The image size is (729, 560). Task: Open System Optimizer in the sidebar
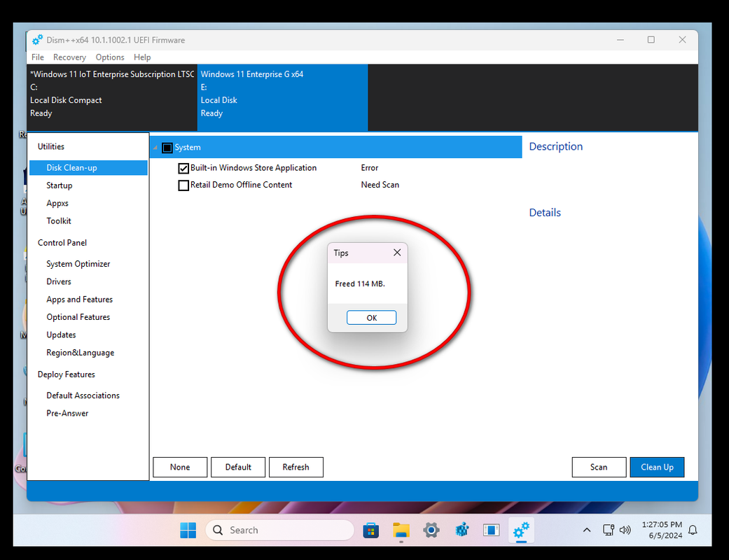coord(78,263)
